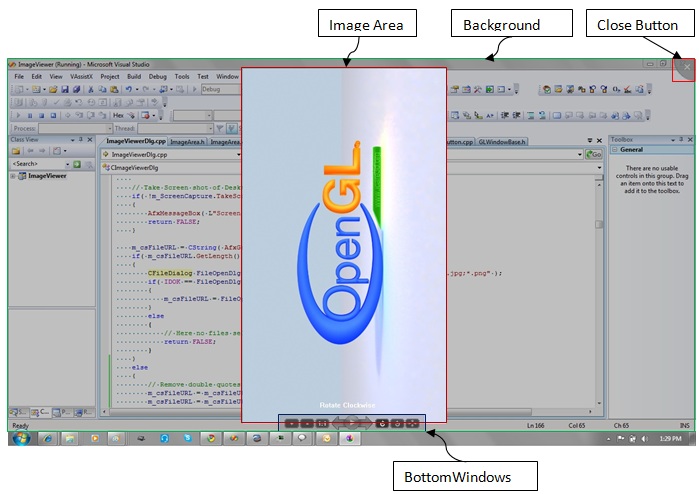
Task: Click the editor vertical scrollbar thumb
Action: 599,224
